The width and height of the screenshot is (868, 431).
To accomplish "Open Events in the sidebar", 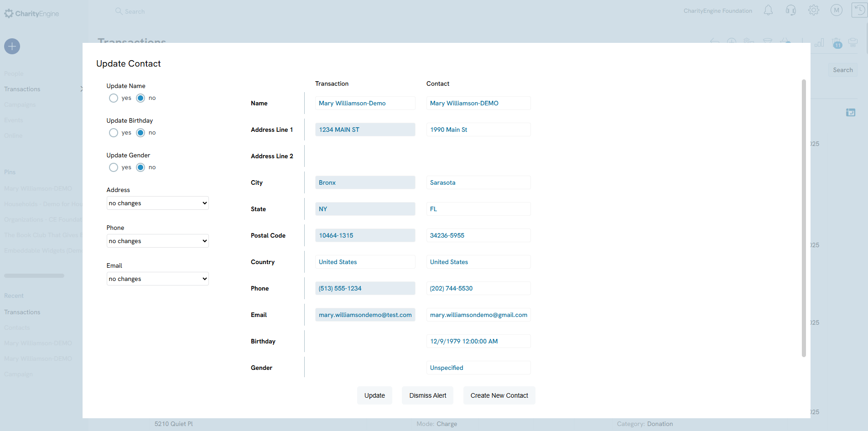I will [x=13, y=120].
